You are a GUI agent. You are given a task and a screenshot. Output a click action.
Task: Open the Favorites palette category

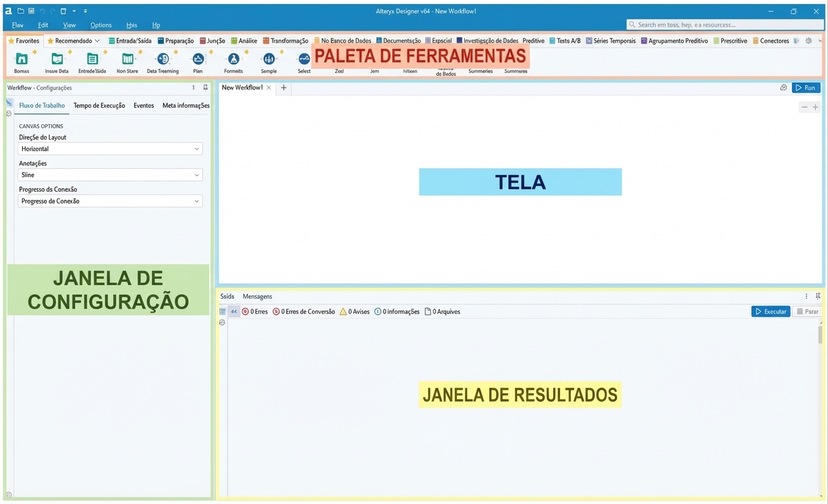pos(24,41)
